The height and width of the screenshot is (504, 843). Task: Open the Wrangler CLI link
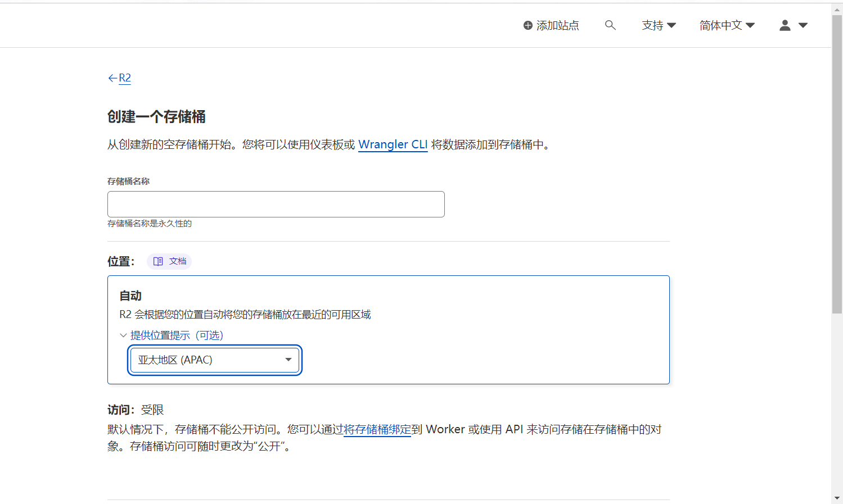pos(393,144)
